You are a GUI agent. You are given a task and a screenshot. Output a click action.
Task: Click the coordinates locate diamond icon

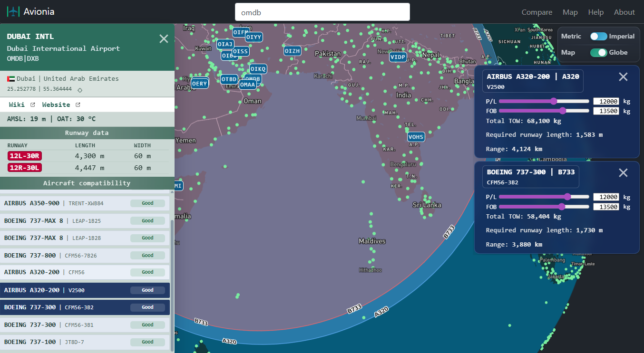point(80,90)
